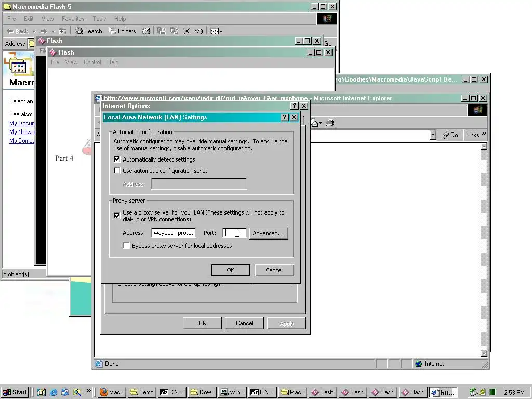Expand the Links bar chevron in Internet Explorer
Image resolution: width=532 pixels, height=399 pixels.
coord(484,134)
